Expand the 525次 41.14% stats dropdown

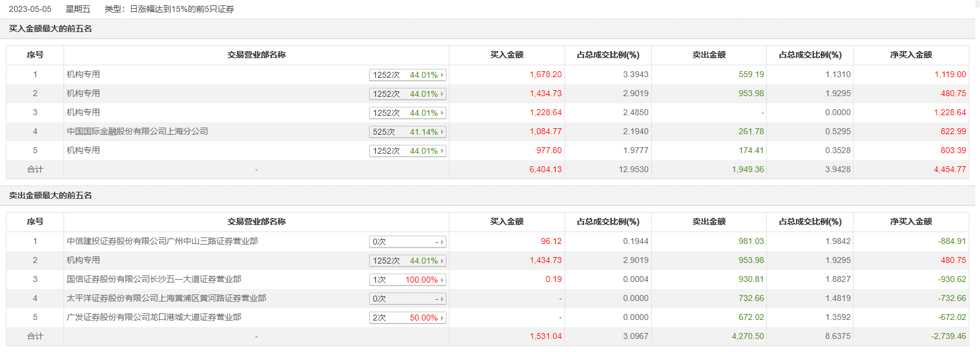[x=407, y=132]
